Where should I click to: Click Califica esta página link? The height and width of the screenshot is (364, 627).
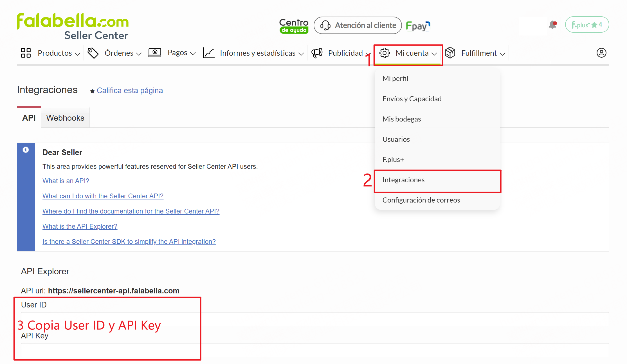click(130, 90)
